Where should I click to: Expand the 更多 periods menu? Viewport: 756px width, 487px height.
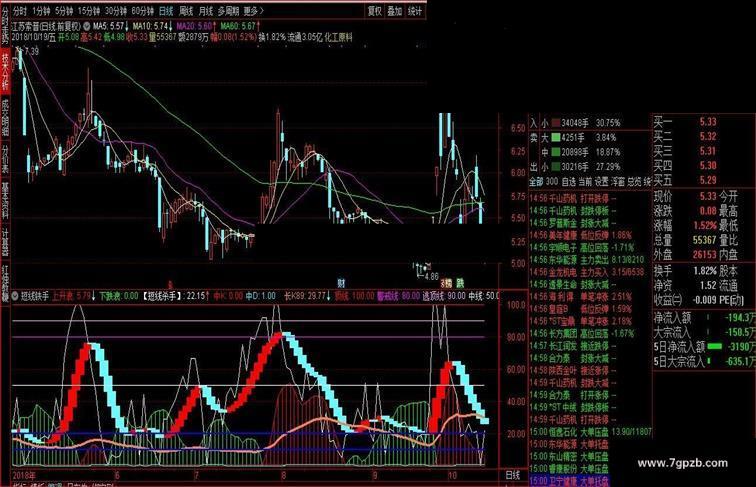point(254,11)
